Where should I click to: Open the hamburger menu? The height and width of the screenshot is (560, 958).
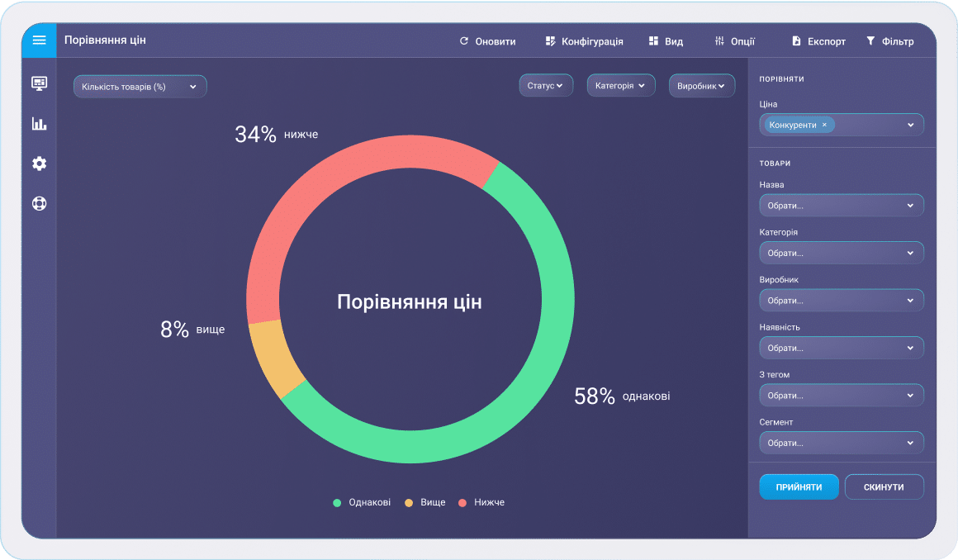click(39, 40)
